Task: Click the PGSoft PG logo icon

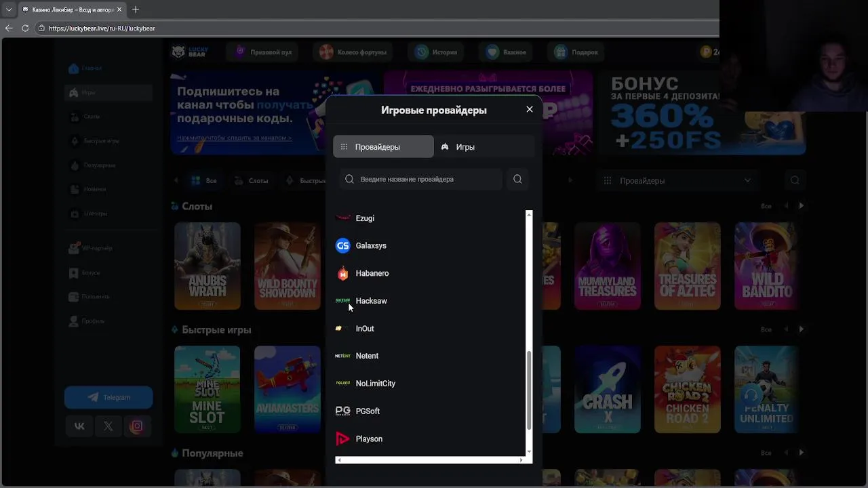Action: 343,411
